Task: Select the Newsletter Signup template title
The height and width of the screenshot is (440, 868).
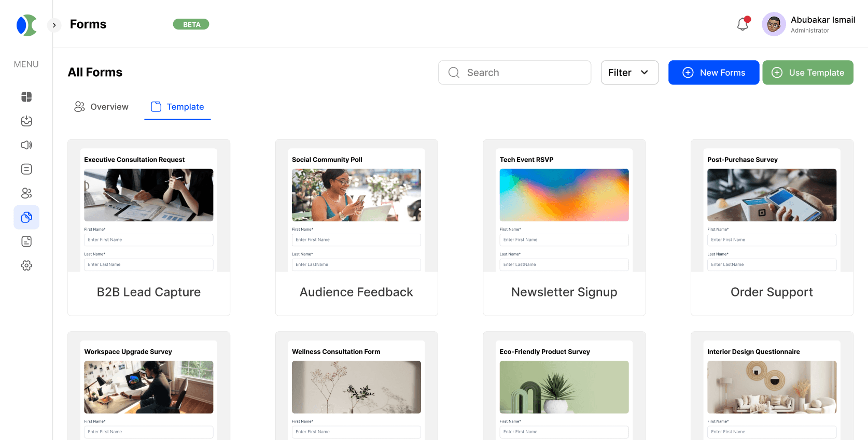Action: coord(564,292)
